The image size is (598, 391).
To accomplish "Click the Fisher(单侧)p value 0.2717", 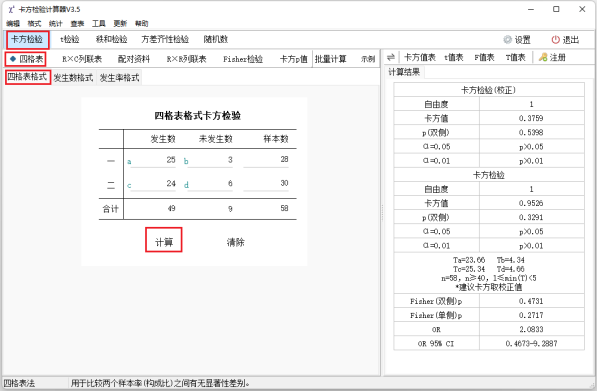I will (x=531, y=315).
